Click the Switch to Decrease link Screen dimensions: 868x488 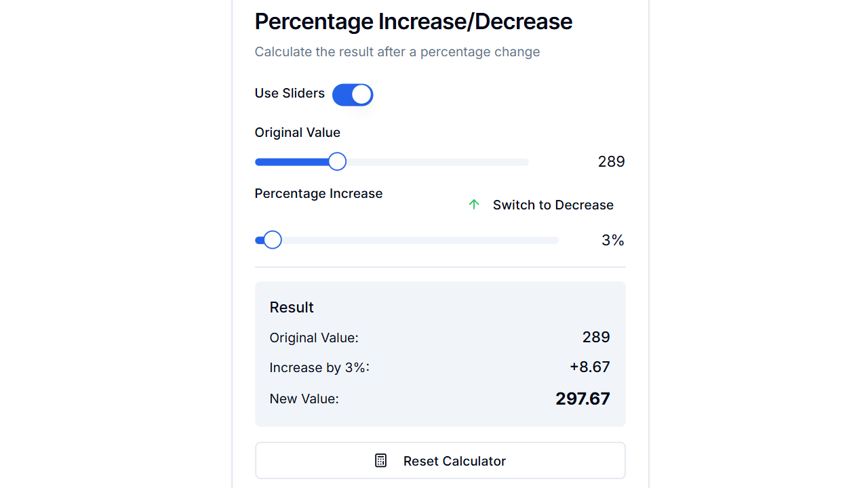click(x=553, y=205)
